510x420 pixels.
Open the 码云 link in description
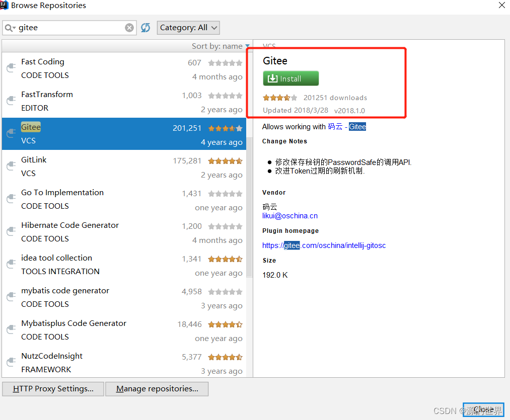point(335,127)
